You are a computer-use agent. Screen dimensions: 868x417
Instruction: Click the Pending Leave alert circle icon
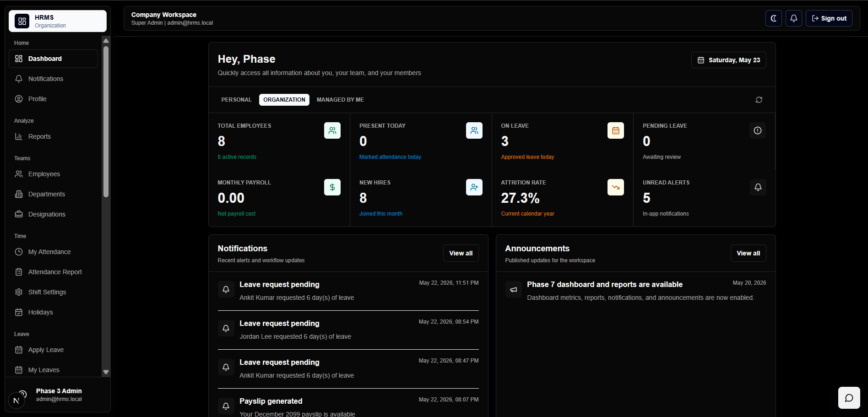point(758,130)
